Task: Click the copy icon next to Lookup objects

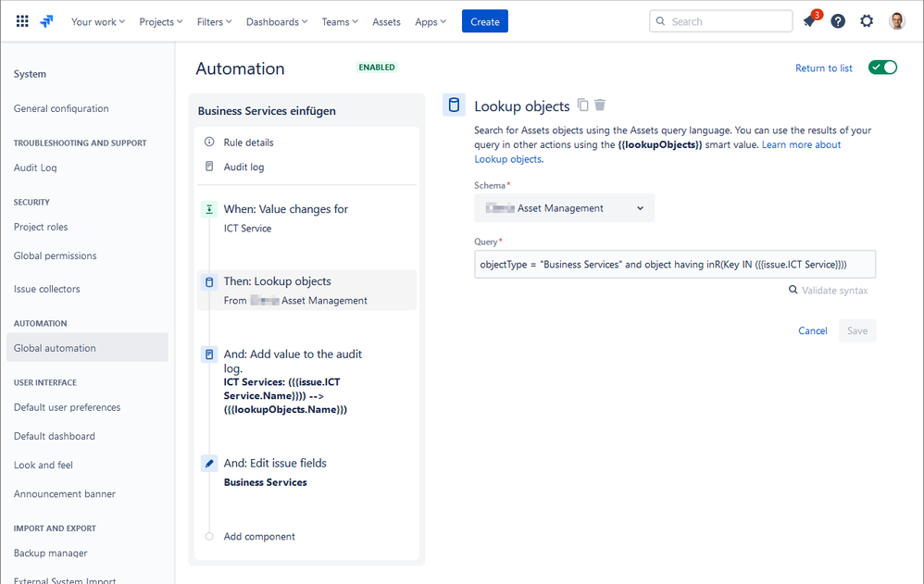Action: (x=582, y=105)
